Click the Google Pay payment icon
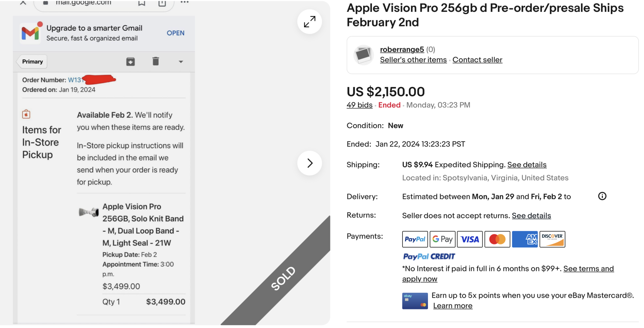 (442, 239)
